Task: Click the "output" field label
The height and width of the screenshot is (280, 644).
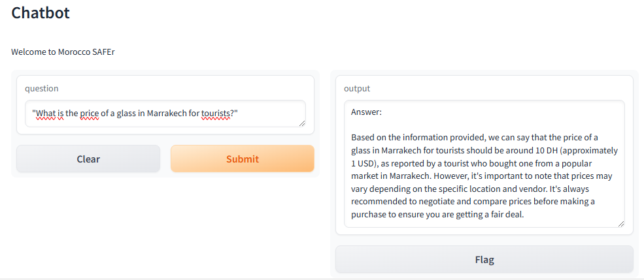Action: 357,88
